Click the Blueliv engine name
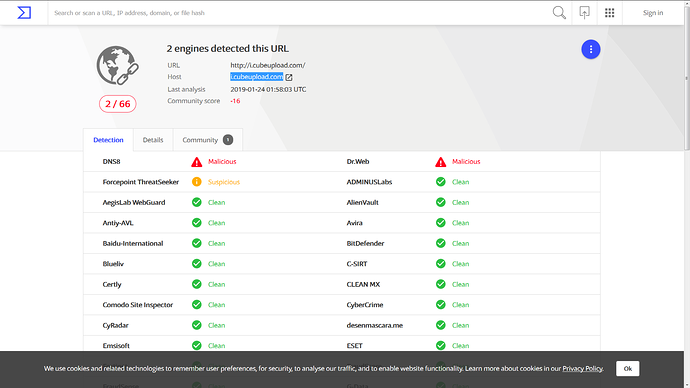Image resolution: width=690 pixels, height=388 pixels. tap(113, 264)
